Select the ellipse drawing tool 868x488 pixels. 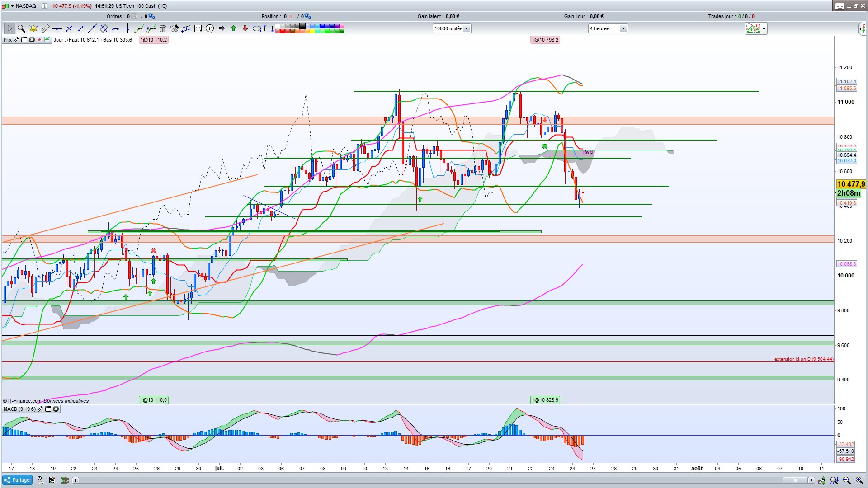coord(257,28)
